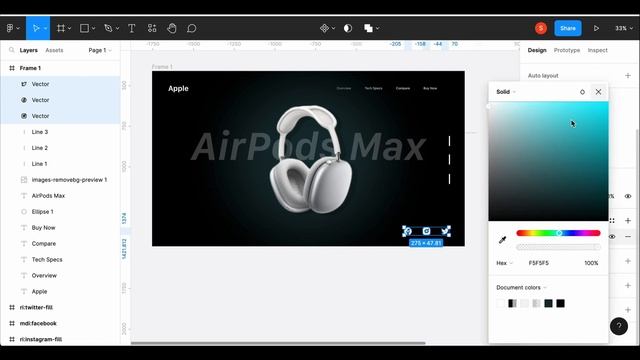Select the Ellipse 1 layer

pos(60,211)
